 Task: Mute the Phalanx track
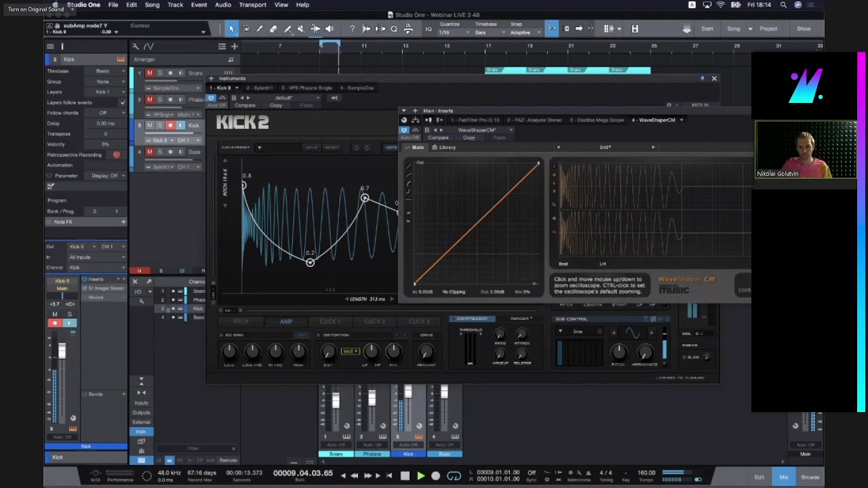click(x=150, y=99)
